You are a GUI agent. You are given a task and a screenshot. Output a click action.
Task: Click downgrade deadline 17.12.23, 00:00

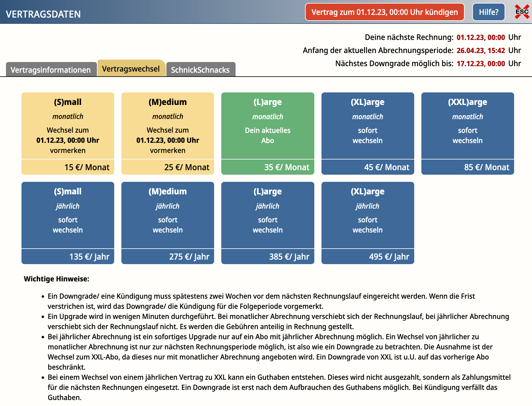[481, 63]
